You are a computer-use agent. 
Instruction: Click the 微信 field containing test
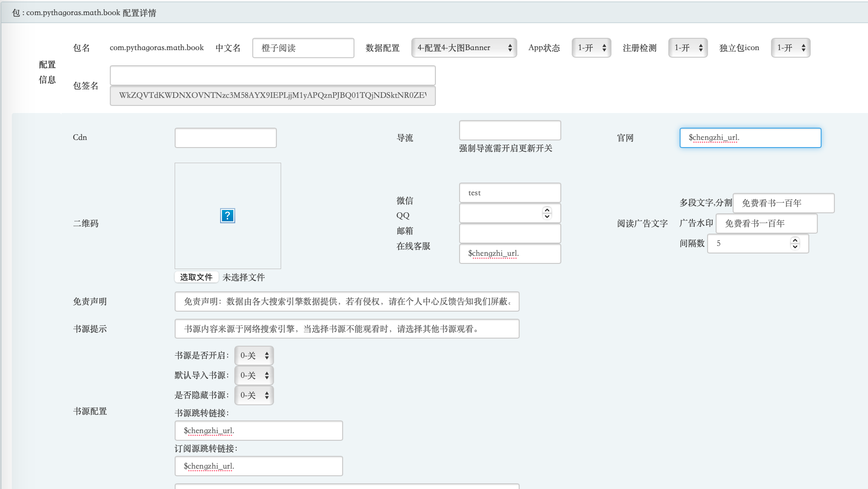(510, 193)
